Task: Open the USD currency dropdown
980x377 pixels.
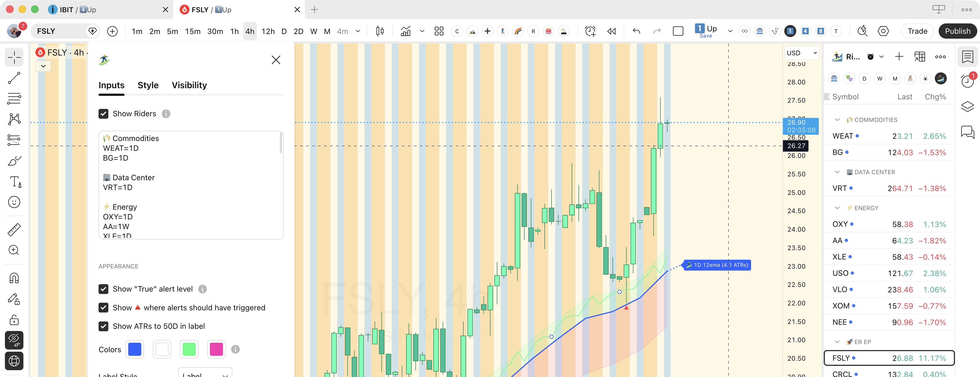Action: (801, 53)
